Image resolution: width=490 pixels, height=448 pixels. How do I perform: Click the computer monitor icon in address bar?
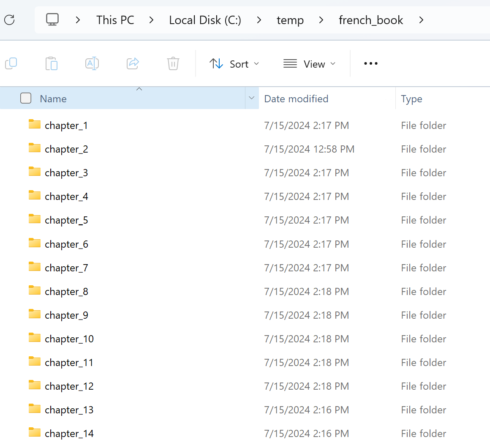[52, 20]
